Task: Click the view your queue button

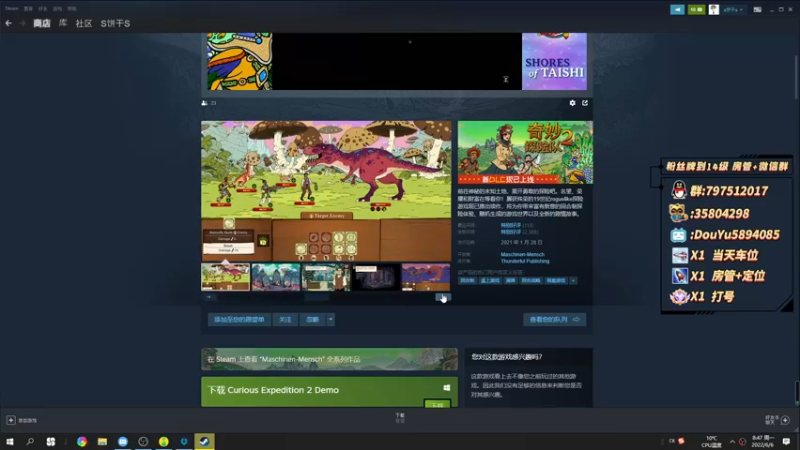Action: [554, 319]
